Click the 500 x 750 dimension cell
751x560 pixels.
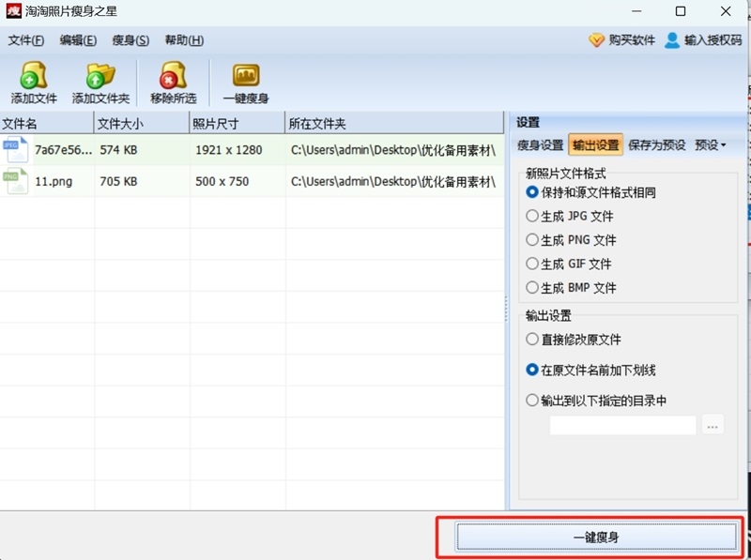pos(222,181)
